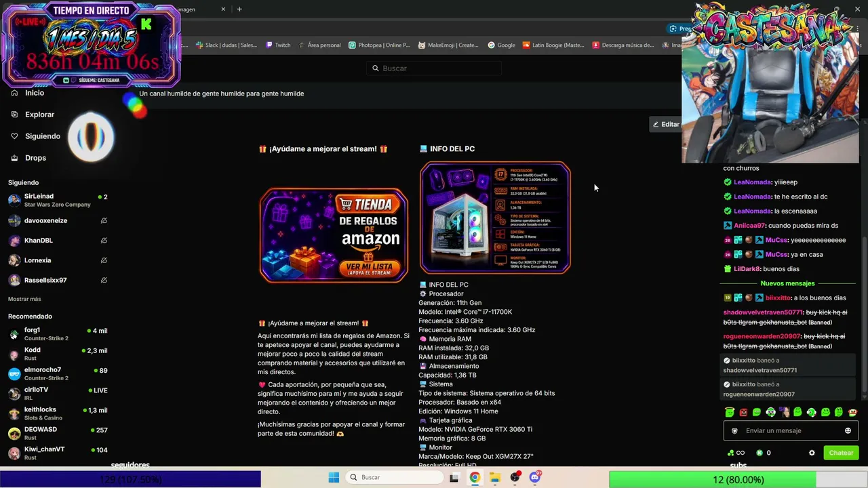868x488 pixels.
Task: Open OBS Studio from taskbar
Action: [x=515, y=478]
